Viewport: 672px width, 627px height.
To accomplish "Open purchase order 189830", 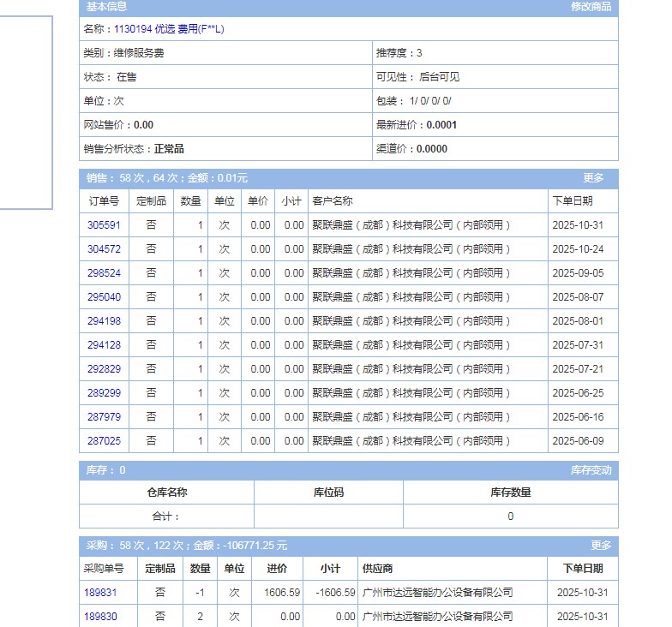I will [x=100, y=617].
